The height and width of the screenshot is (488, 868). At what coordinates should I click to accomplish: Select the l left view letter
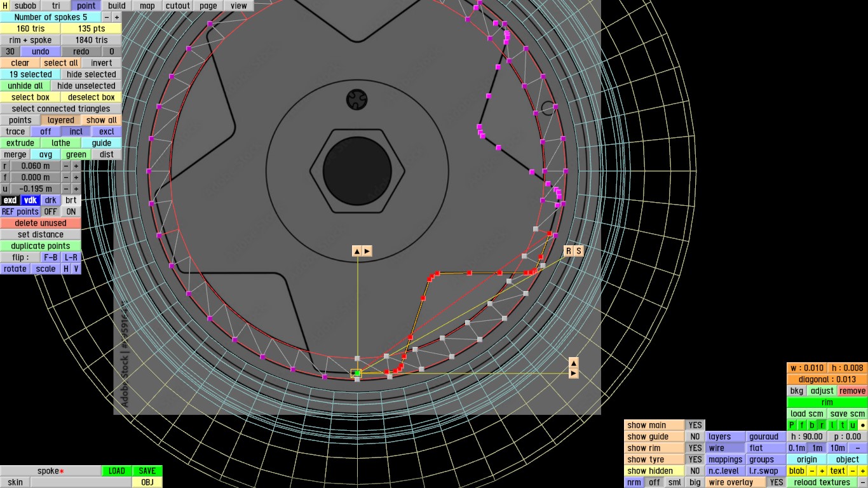[832, 425]
